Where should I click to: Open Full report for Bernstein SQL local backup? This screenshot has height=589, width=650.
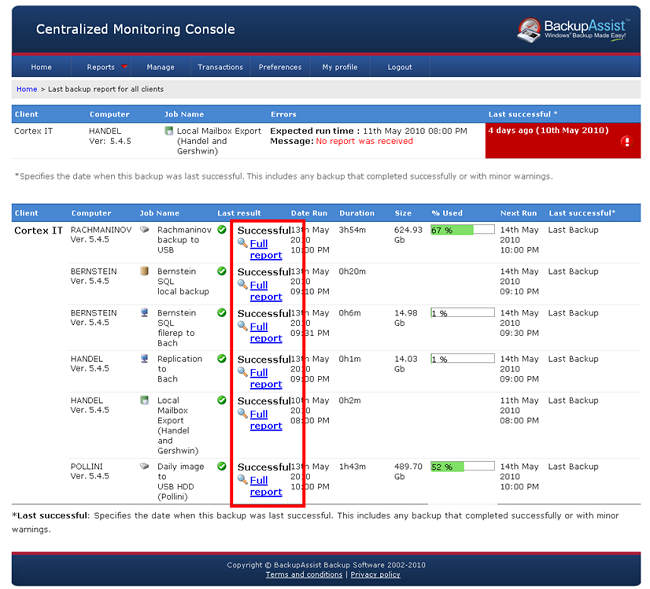pos(266,291)
